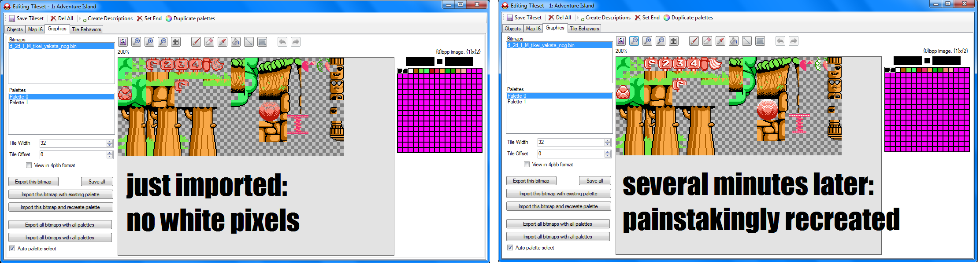
Task: Pick the eyedropper tool in left window
Action: pos(223,42)
